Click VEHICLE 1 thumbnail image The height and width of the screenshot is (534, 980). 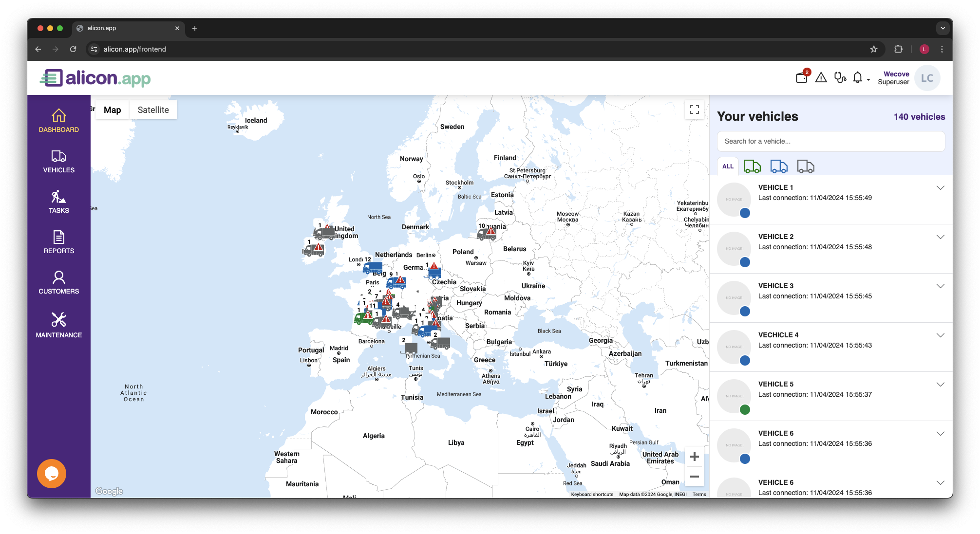point(734,200)
